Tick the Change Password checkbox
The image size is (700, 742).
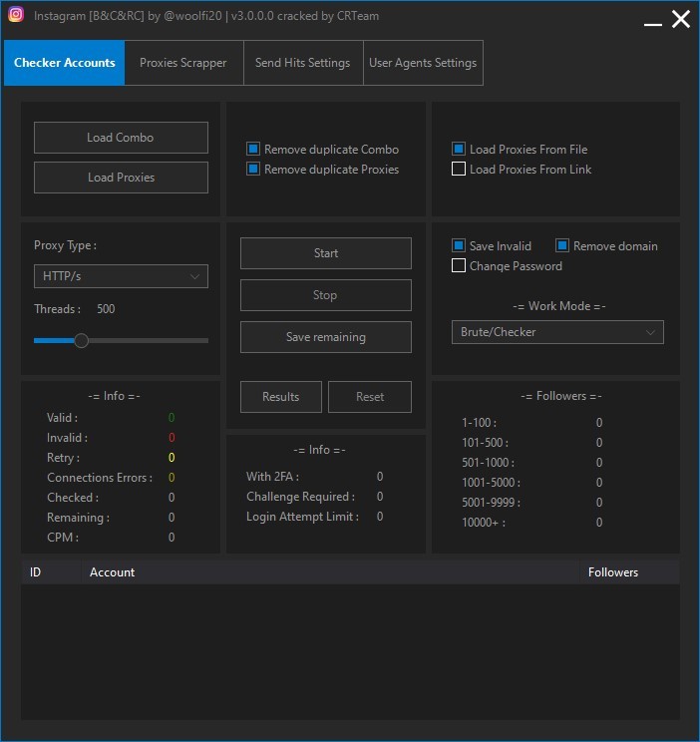[459, 266]
